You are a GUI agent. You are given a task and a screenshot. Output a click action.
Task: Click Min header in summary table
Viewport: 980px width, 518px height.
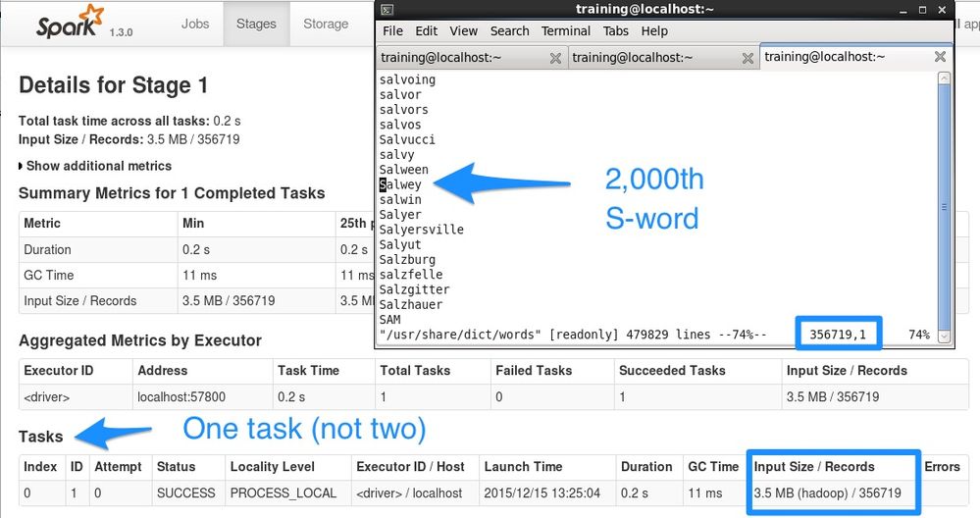(x=193, y=223)
